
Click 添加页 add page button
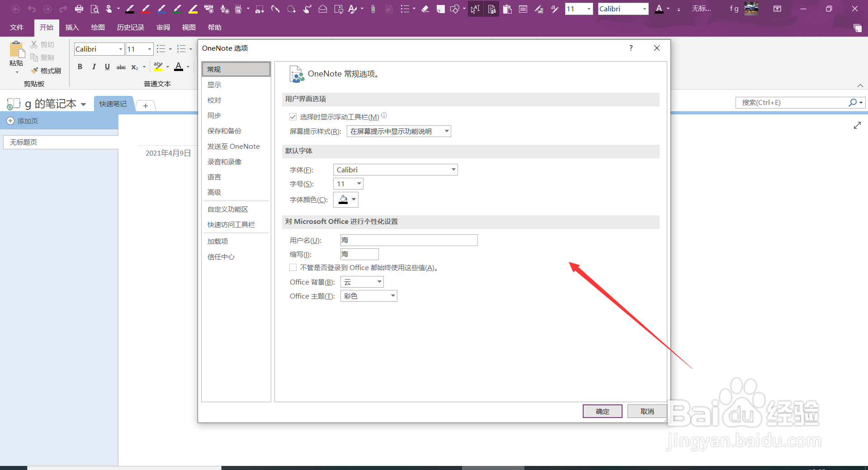(x=23, y=121)
